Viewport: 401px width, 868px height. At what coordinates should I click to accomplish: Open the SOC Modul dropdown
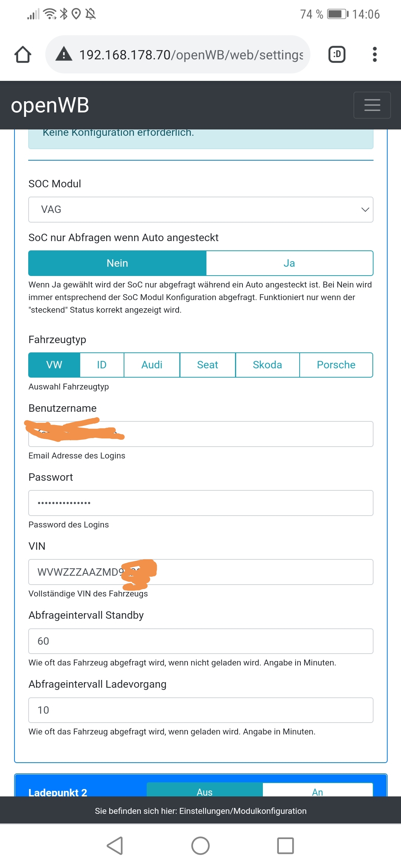click(x=200, y=210)
